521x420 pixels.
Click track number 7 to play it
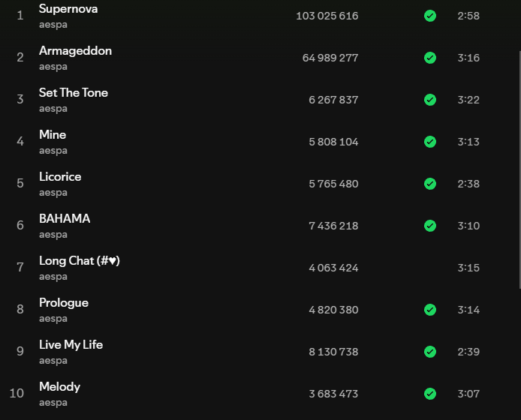(x=20, y=268)
